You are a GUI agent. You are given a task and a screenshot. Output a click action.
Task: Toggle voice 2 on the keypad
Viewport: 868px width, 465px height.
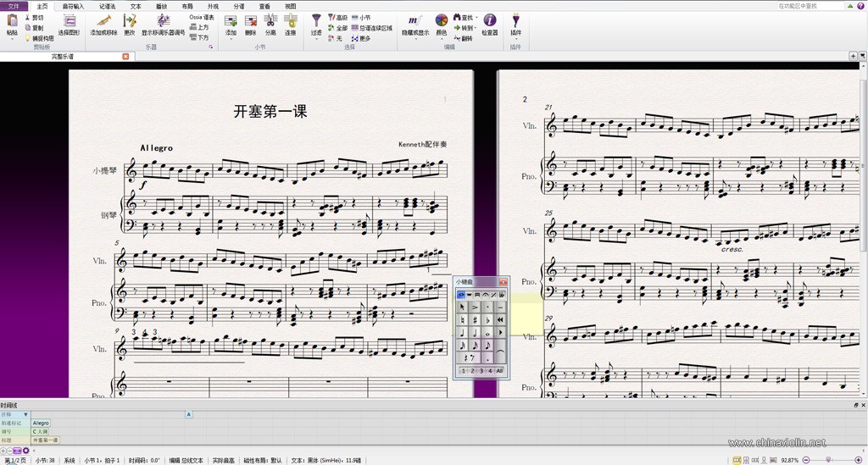(472, 371)
